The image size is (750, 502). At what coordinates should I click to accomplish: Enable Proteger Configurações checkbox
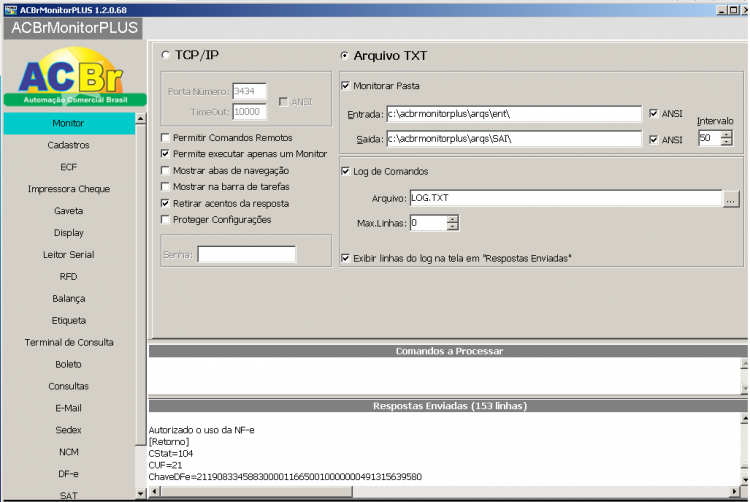click(x=165, y=220)
